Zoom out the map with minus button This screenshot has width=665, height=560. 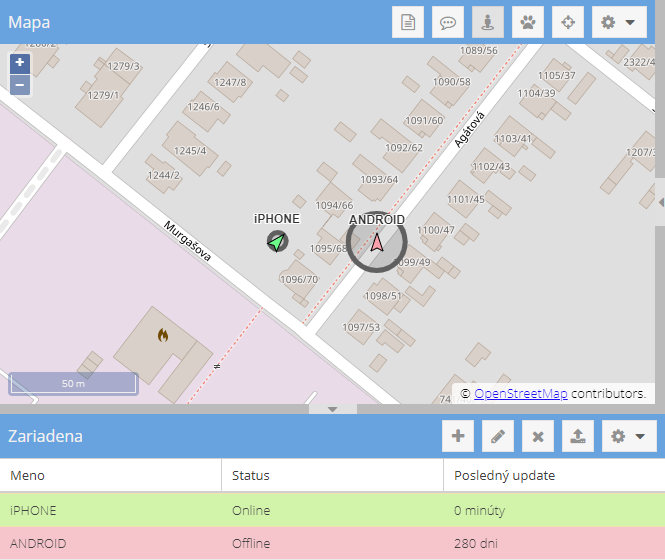point(20,85)
